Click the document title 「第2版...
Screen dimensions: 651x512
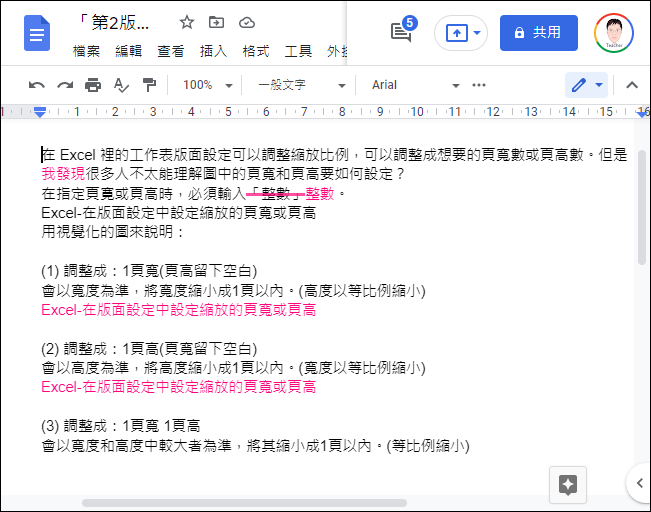coord(113,23)
